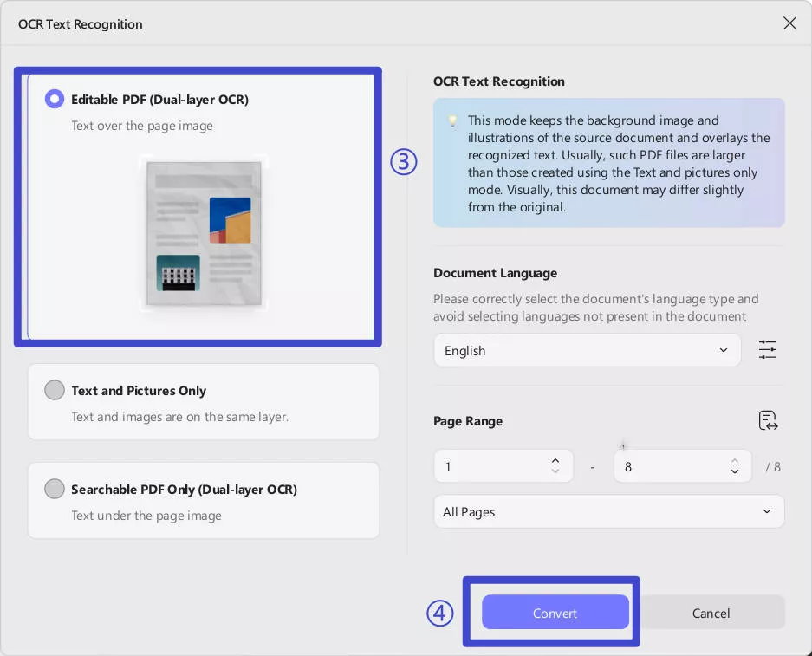Click the Editable PDF preview thumbnail
Image resolution: width=812 pixels, height=656 pixels.
pyautogui.click(x=204, y=232)
